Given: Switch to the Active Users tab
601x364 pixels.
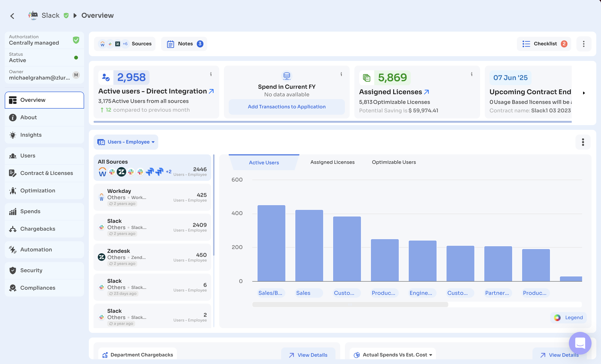Looking at the screenshot, I should pyautogui.click(x=264, y=162).
